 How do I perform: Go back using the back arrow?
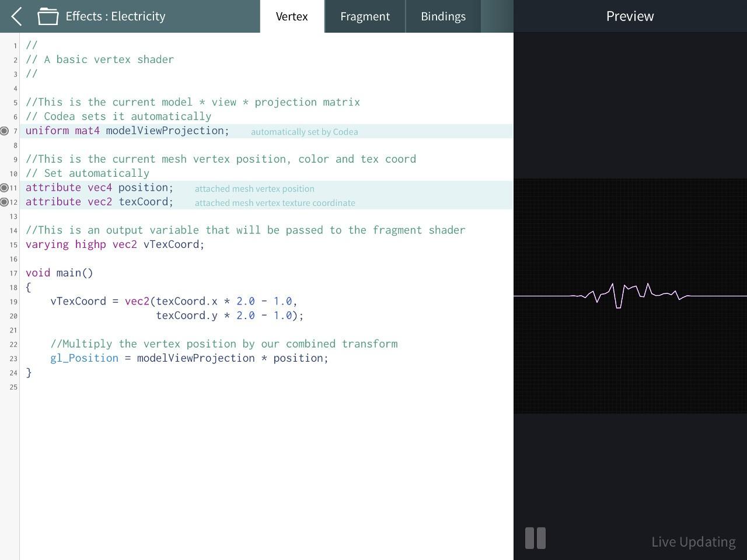(x=16, y=16)
